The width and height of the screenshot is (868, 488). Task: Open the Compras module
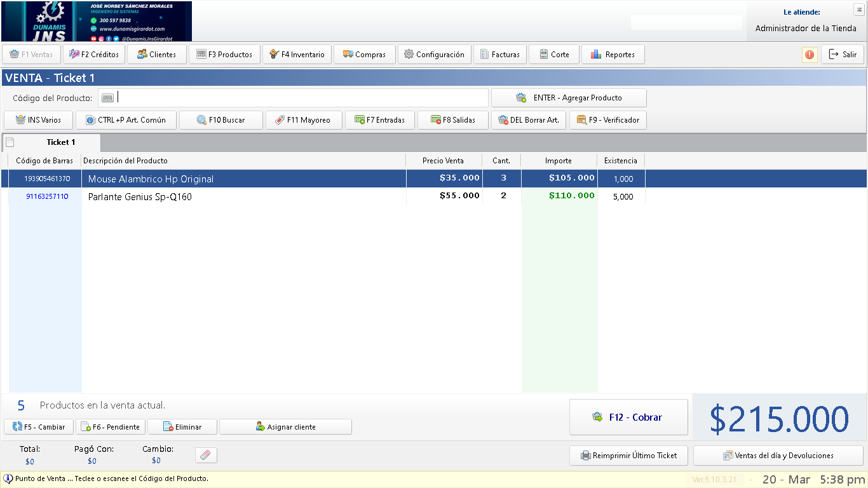[x=365, y=55]
